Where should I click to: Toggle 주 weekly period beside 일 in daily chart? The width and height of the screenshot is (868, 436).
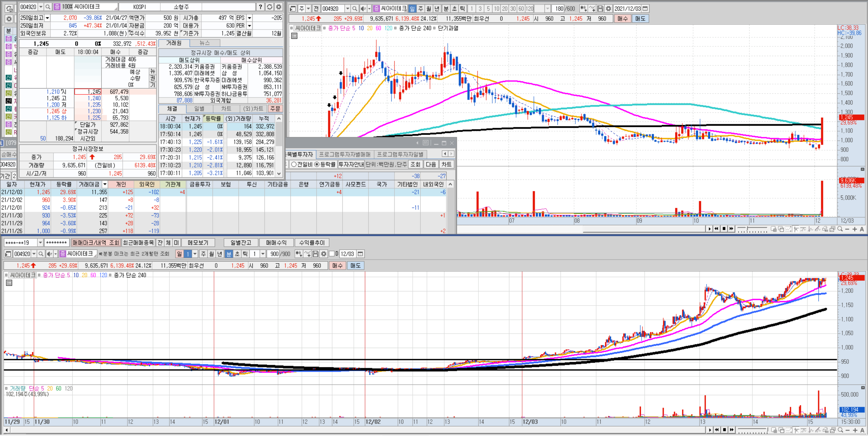point(421,9)
